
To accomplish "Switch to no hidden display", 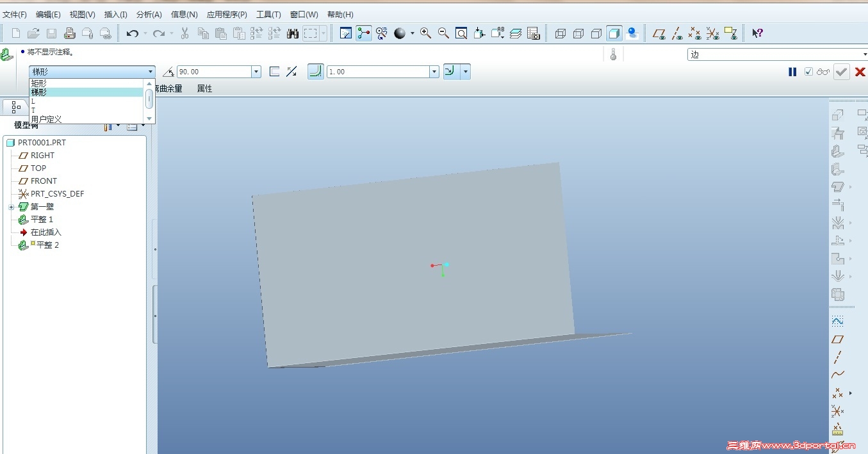I will (596, 33).
